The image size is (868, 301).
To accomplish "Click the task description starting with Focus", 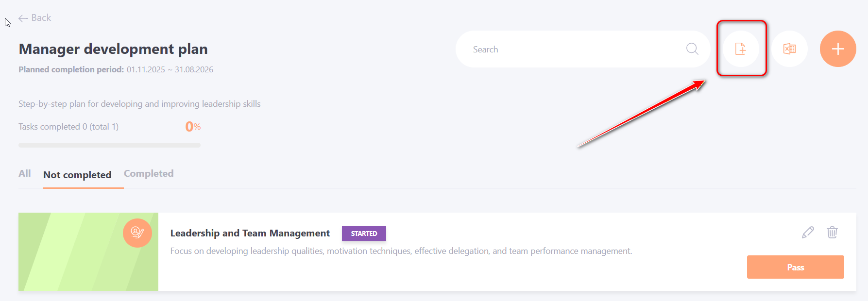I will coord(401,251).
